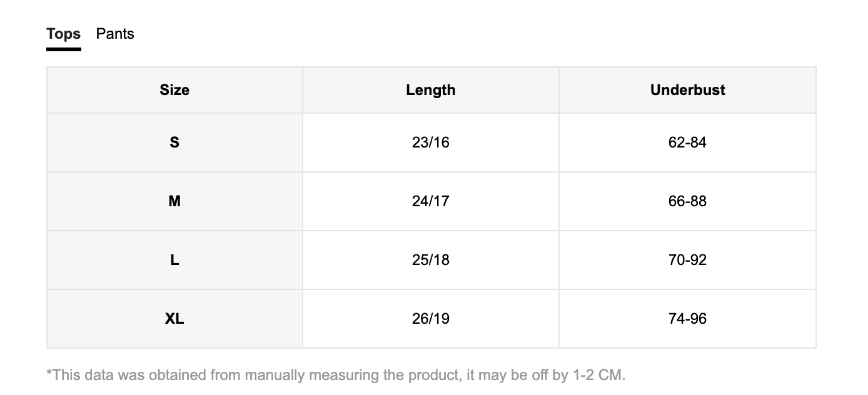
Task: Click the black underline beneath Tops
Action: pos(64,49)
